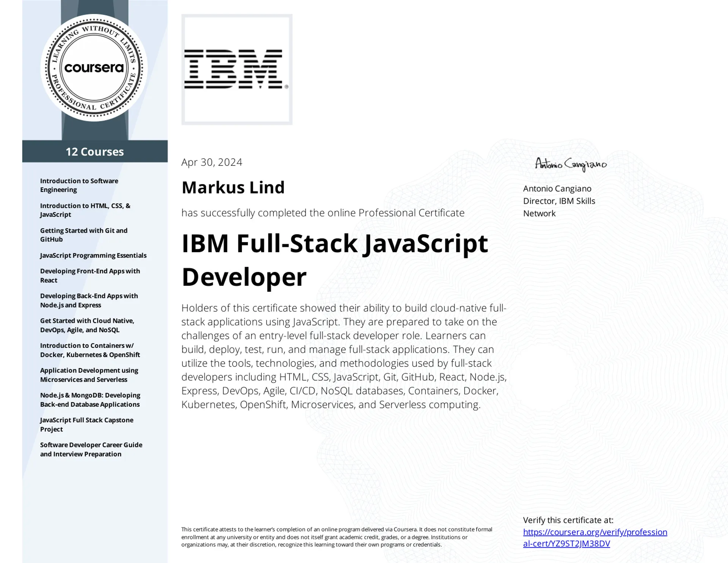
Task: Click 'Node.js & MongoDB' course entry
Action: [90, 400]
